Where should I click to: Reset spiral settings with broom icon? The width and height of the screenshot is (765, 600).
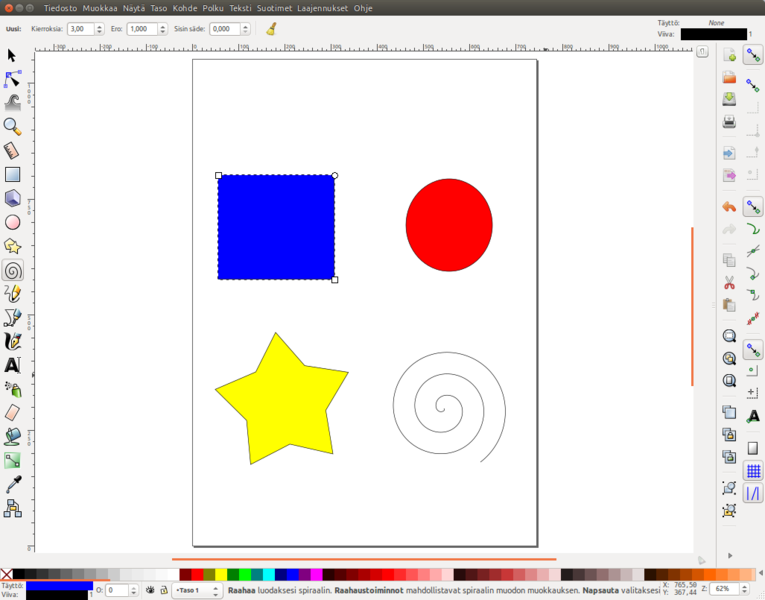tap(271, 29)
